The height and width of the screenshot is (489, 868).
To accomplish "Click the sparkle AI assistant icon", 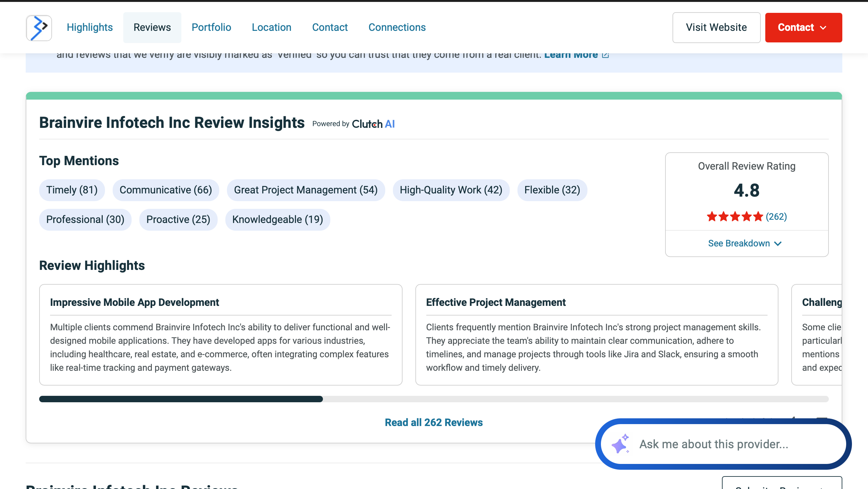I will [x=620, y=444].
